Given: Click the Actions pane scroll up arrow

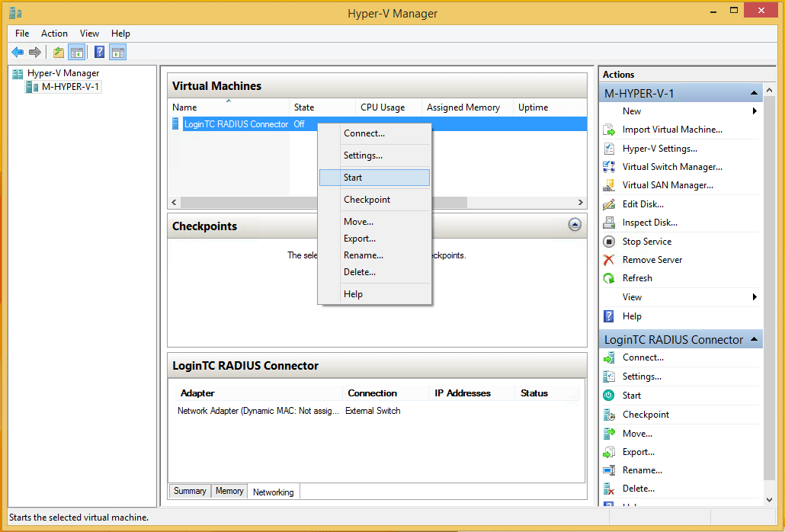Looking at the screenshot, I should (770, 91).
